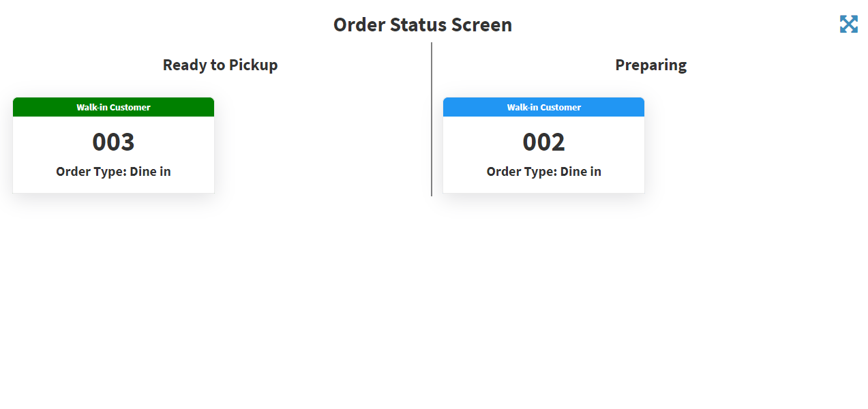Click "Pickup" in the left column heading

pos(253,65)
